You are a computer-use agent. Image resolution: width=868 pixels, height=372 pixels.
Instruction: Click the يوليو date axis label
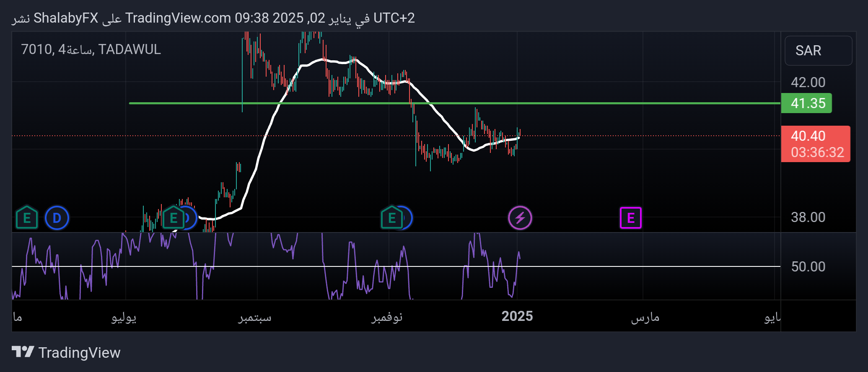click(x=124, y=317)
